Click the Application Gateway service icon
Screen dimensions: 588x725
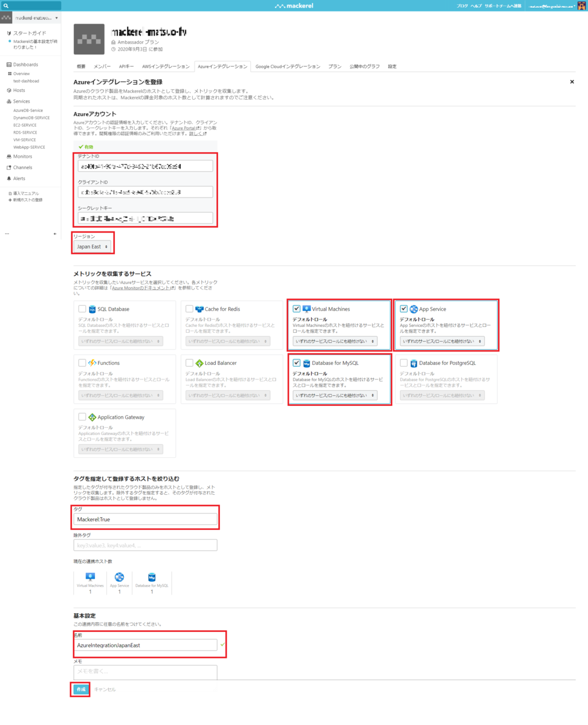pyautogui.click(x=92, y=417)
